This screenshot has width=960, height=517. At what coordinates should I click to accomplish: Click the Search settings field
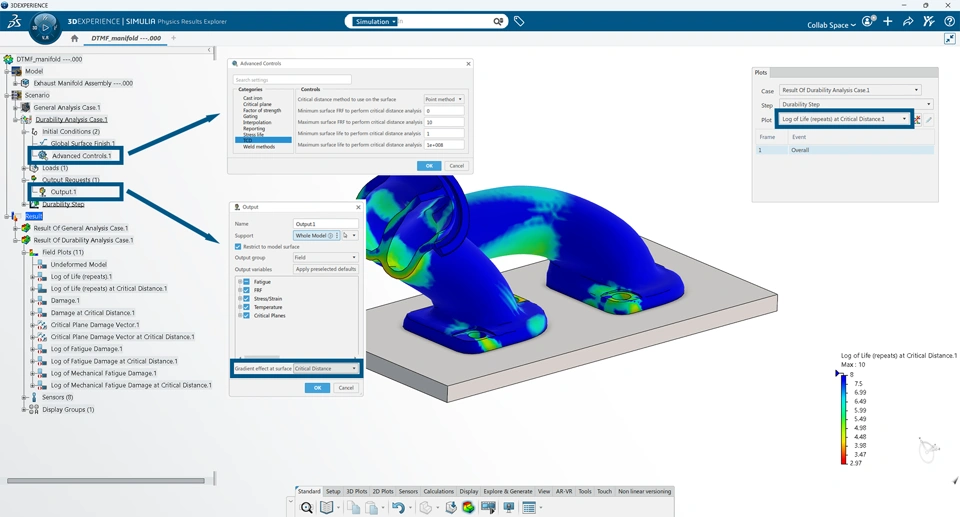292,80
